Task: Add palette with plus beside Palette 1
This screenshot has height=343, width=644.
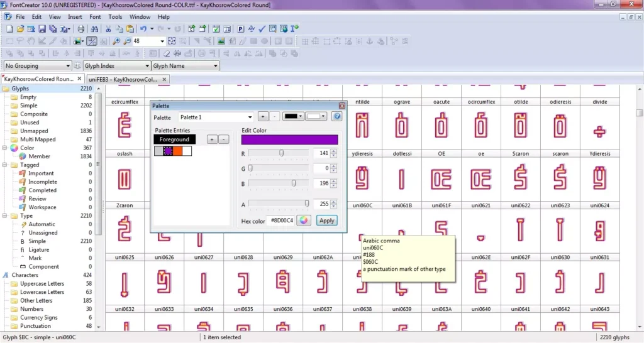Action: (263, 116)
